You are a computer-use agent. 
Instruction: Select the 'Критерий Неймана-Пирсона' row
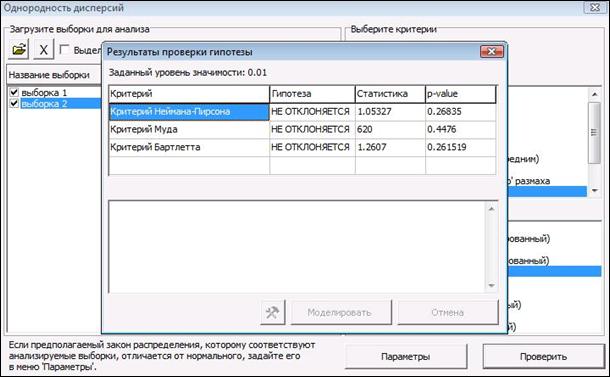pos(189,112)
